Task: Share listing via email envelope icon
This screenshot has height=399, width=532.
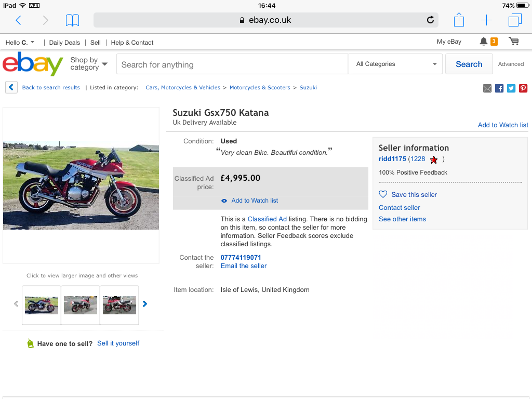Action: [x=487, y=88]
